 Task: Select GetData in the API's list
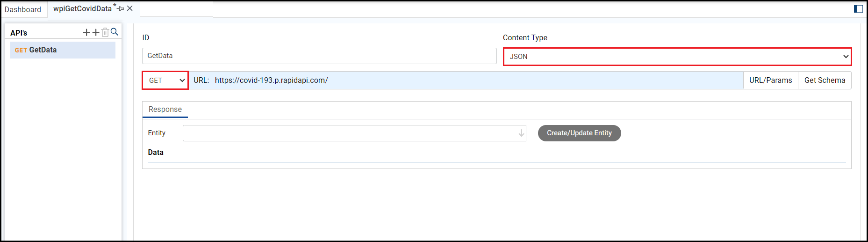click(63, 50)
